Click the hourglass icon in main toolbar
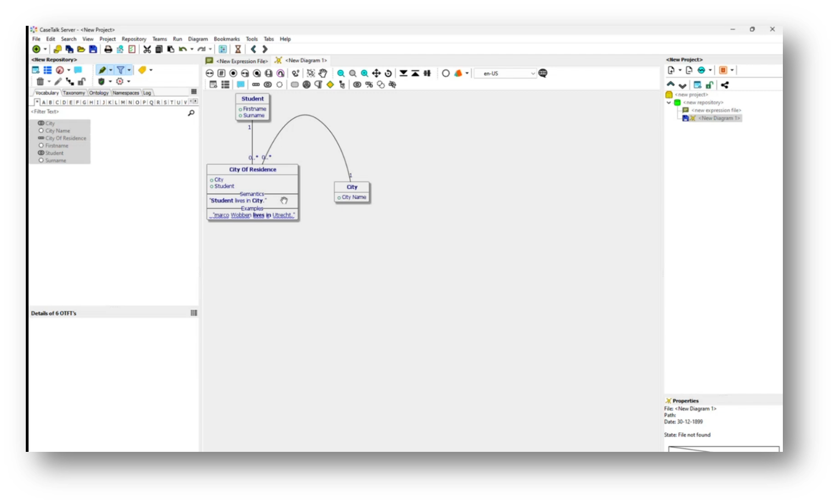Image resolution: width=835 pixels, height=504 pixels. (x=238, y=49)
